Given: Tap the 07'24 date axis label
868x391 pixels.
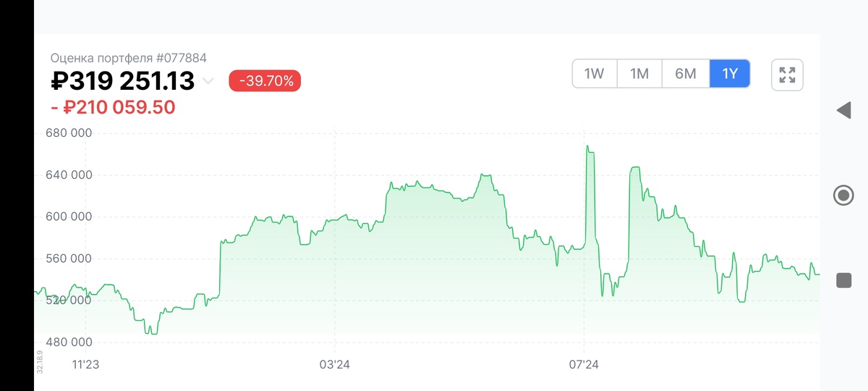Looking at the screenshot, I should [x=584, y=364].
